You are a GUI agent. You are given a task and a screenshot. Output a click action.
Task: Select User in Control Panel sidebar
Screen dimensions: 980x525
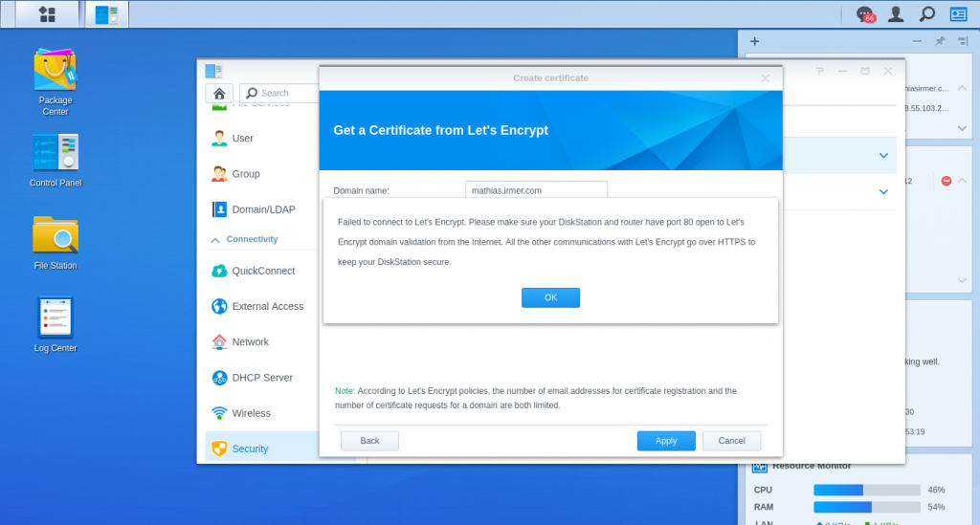pos(242,138)
